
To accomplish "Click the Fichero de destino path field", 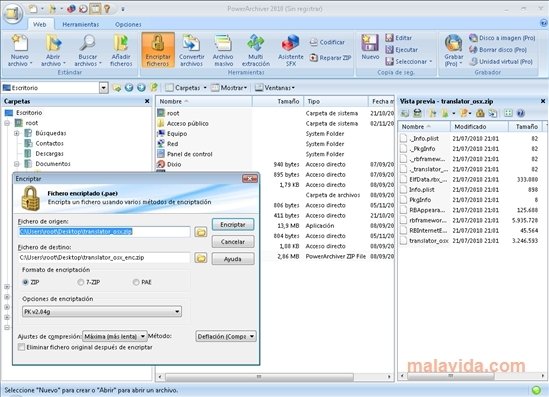I will click(104, 257).
